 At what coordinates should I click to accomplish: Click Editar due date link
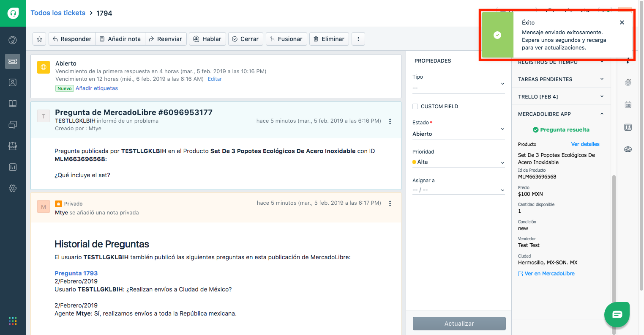(215, 79)
